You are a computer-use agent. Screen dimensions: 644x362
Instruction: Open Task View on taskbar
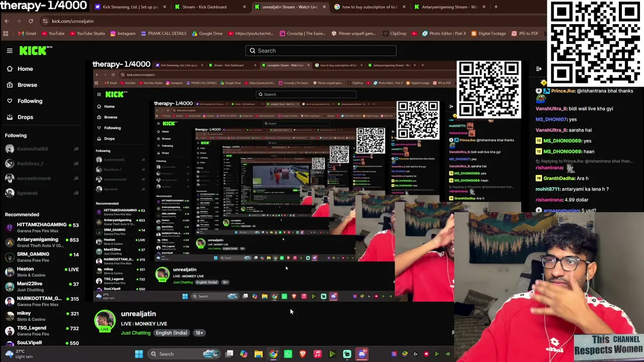(x=229, y=354)
